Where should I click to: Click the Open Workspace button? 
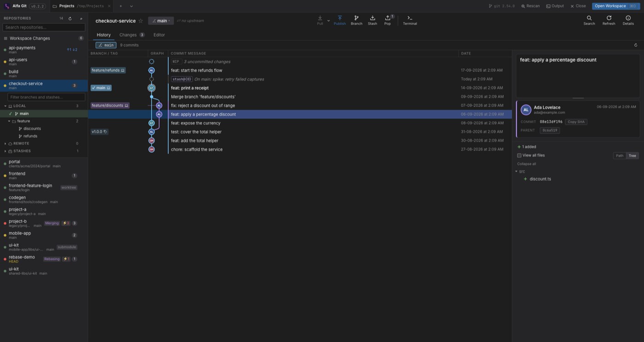coord(615,6)
